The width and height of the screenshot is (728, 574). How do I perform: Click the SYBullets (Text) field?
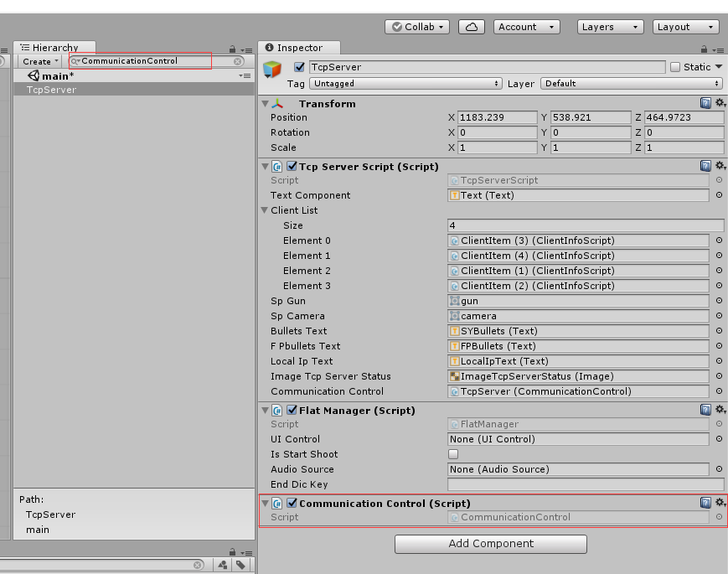578,331
